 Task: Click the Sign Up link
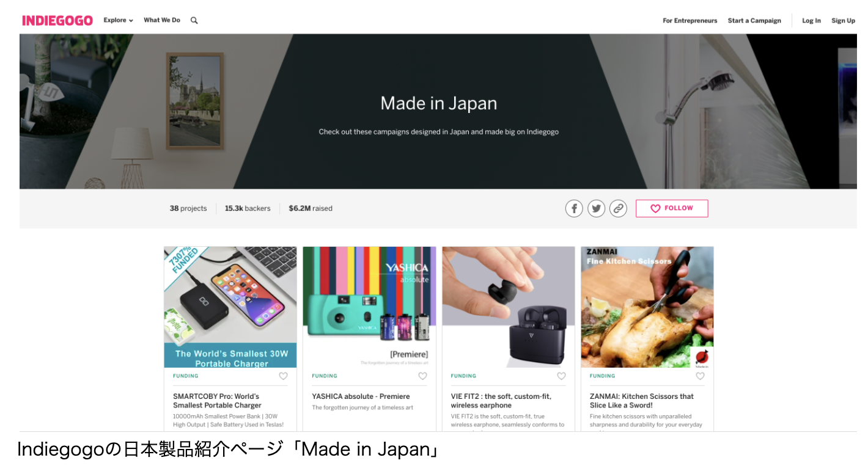(843, 21)
